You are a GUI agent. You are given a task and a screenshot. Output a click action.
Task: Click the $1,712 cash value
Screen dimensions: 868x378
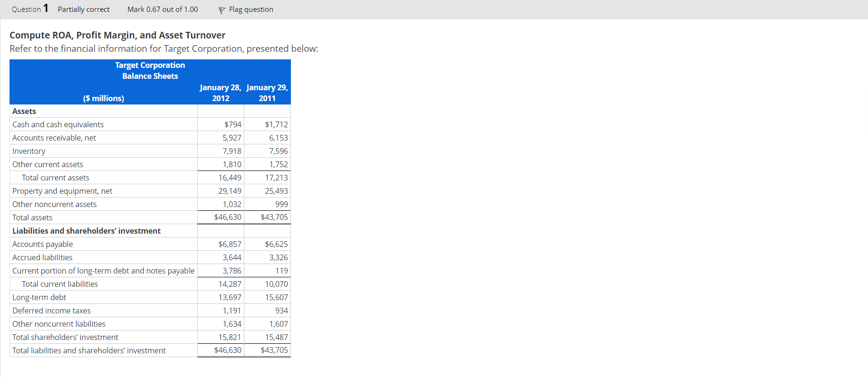277,124
